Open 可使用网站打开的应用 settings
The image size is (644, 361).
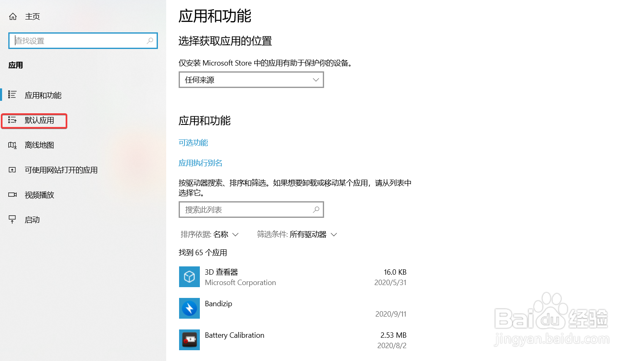(x=12, y=170)
